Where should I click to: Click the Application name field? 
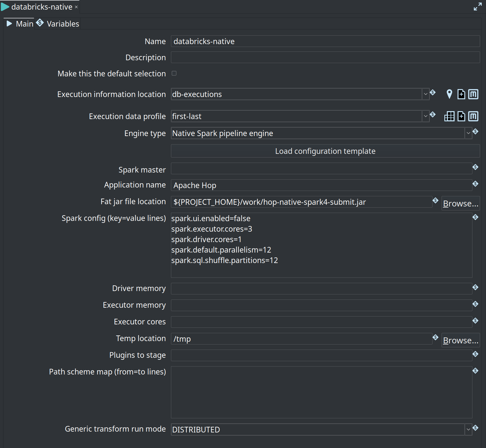click(321, 185)
